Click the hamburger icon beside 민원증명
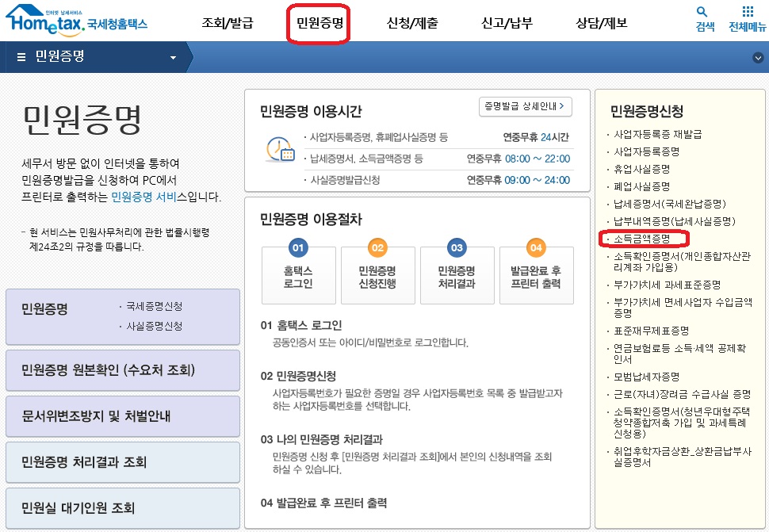 coord(21,57)
